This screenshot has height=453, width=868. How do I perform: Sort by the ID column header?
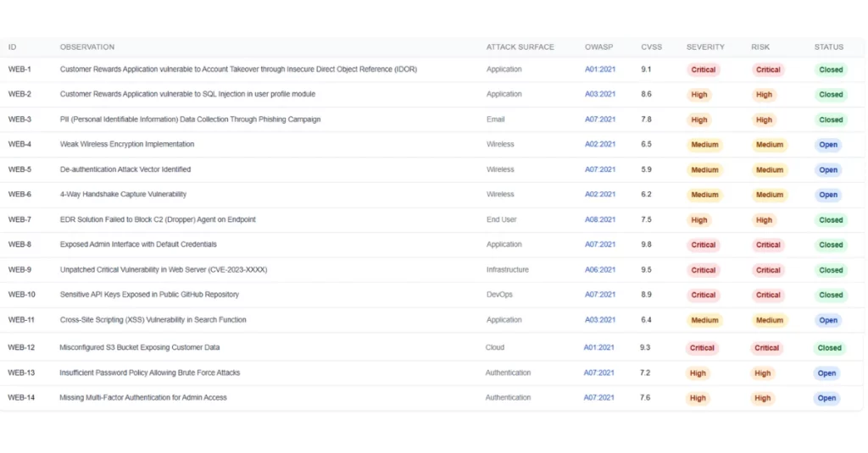(x=12, y=47)
